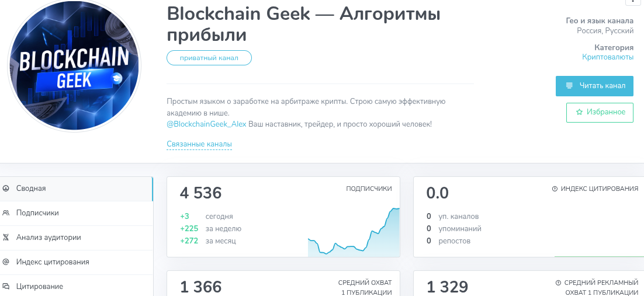Click the Цитирование quote icon
Viewport: 644px width, 296px height.
pyautogui.click(x=6, y=287)
